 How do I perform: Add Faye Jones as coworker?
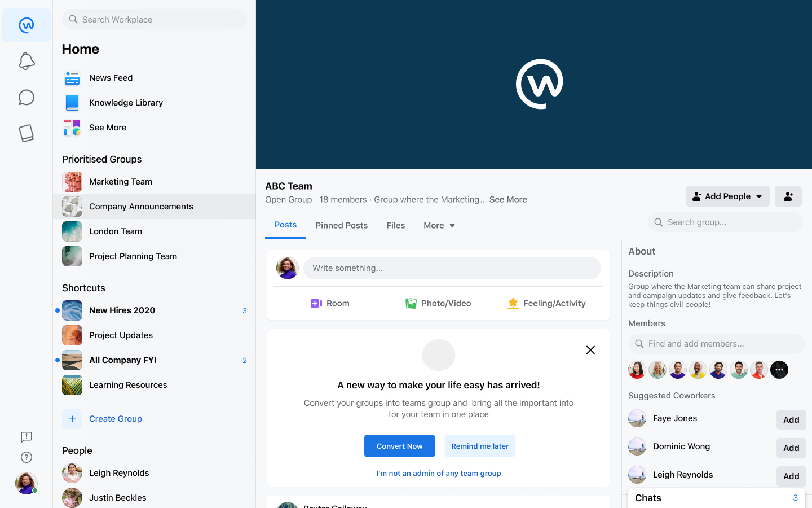(791, 420)
